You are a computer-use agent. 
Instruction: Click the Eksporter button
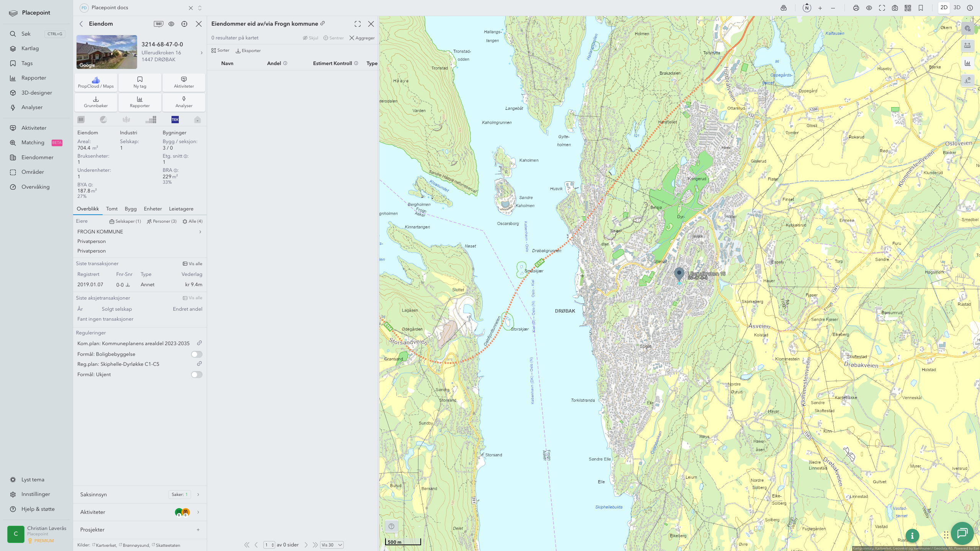pos(248,51)
